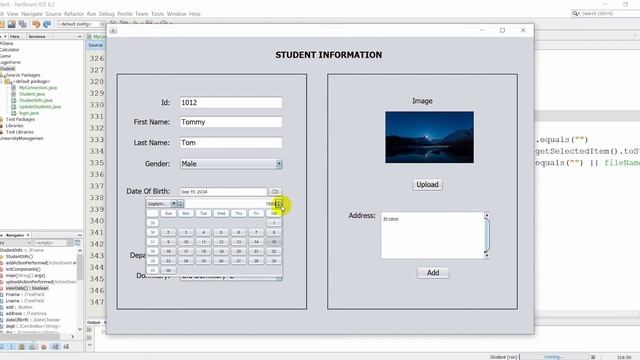640x360 pixels.
Task: Open the Refactor menu
Action: 74,14
